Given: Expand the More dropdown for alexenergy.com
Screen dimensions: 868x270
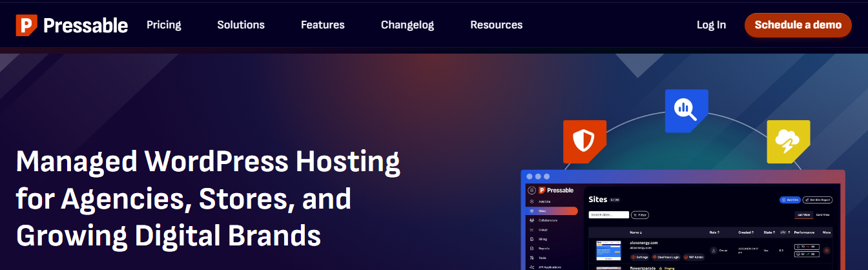Looking at the screenshot, I should coord(827,250).
